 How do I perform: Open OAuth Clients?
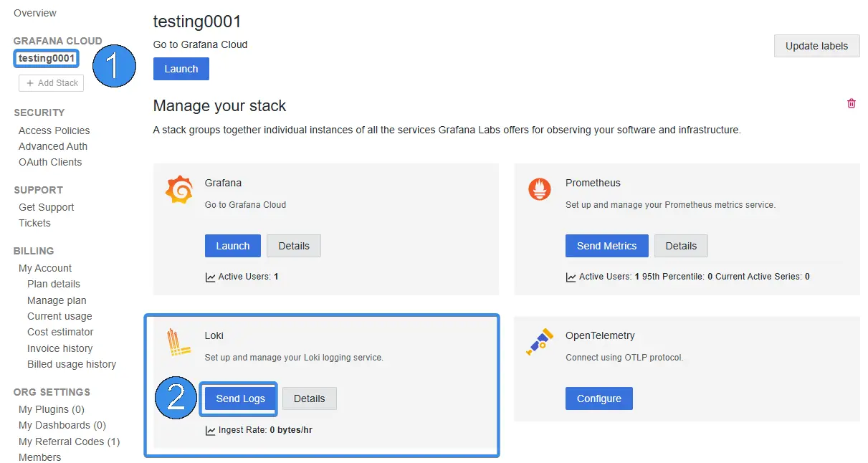click(50, 162)
